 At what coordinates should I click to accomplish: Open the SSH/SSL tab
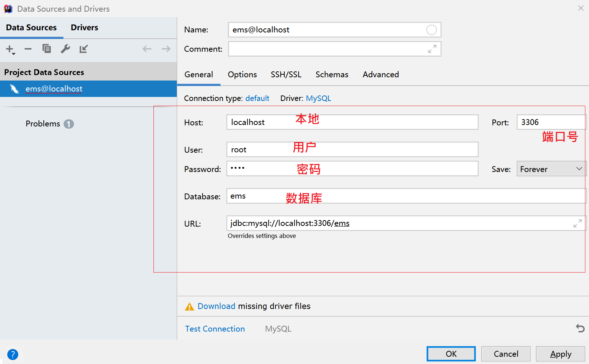[286, 75]
